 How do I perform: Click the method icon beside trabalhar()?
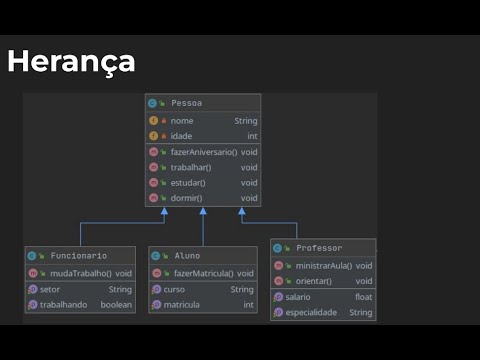tap(153, 167)
